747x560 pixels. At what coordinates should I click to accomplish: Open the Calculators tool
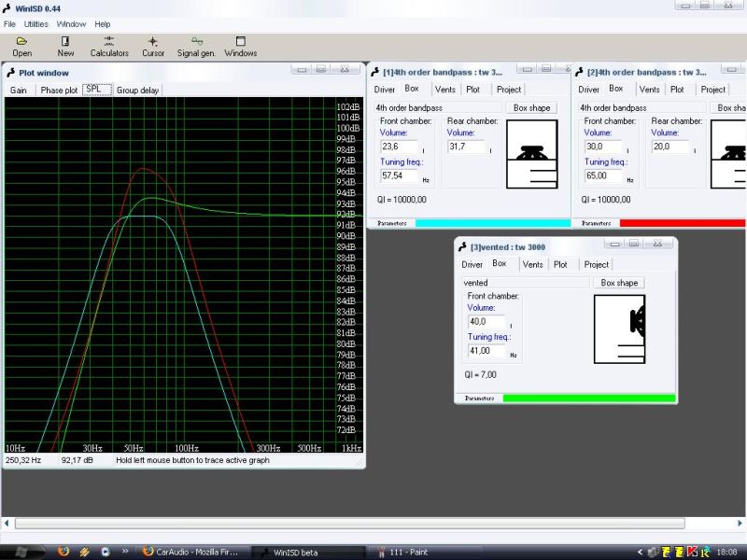tap(109, 47)
